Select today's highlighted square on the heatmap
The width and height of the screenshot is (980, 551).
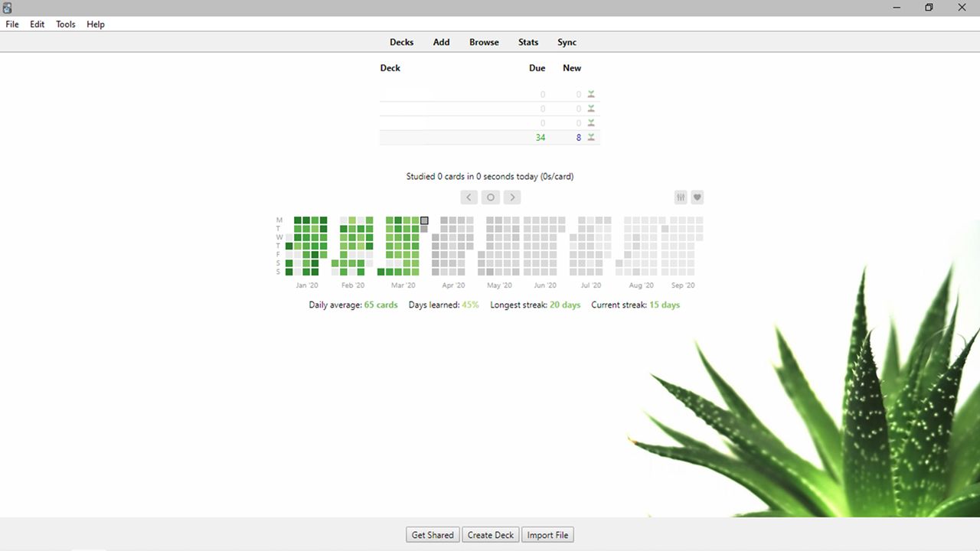[x=424, y=220]
